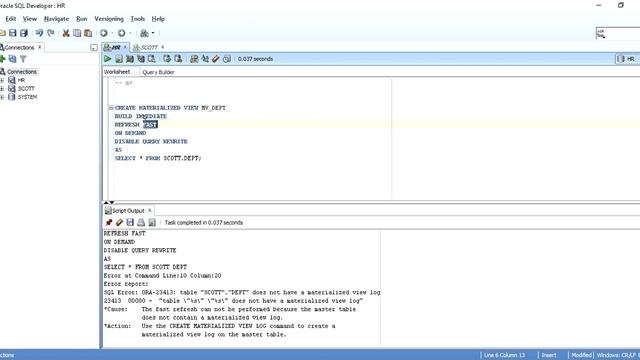Click Save icon in Script Output toolbar

(130, 222)
